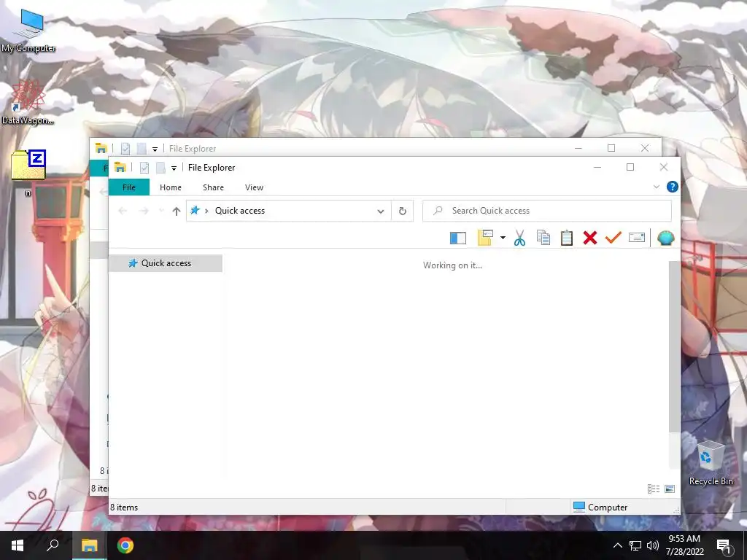Click Properties icon in front quick access toolbar
Image resolution: width=747 pixels, height=560 pixels.
pos(144,167)
